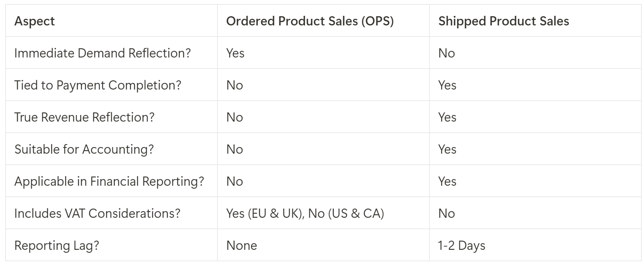Click the Immediate Demand Reflection? cell
Screen dimensions: 644x262
coord(102,53)
